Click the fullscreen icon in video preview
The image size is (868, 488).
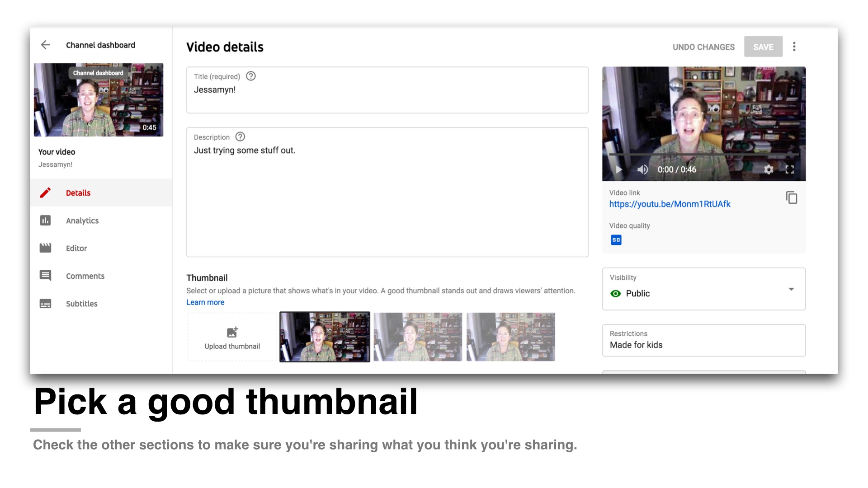coord(789,169)
